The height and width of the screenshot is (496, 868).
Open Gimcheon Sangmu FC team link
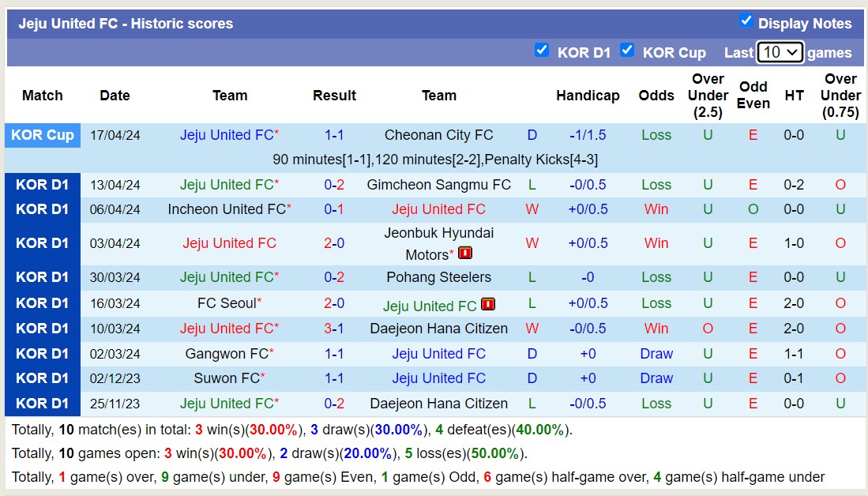coord(438,185)
